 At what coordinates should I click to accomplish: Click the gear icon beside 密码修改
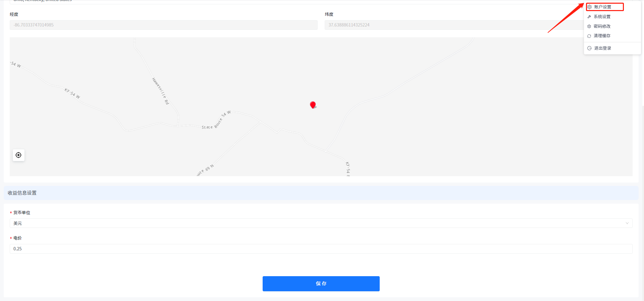pyautogui.click(x=589, y=27)
